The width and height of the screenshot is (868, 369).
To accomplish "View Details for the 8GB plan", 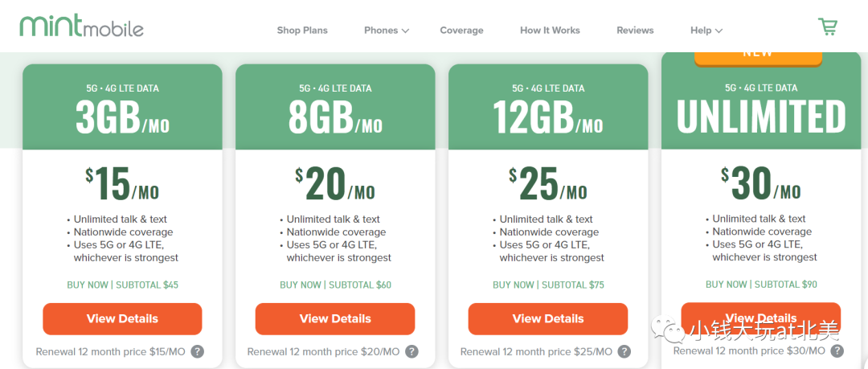I will pyautogui.click(x=335, y=319).
